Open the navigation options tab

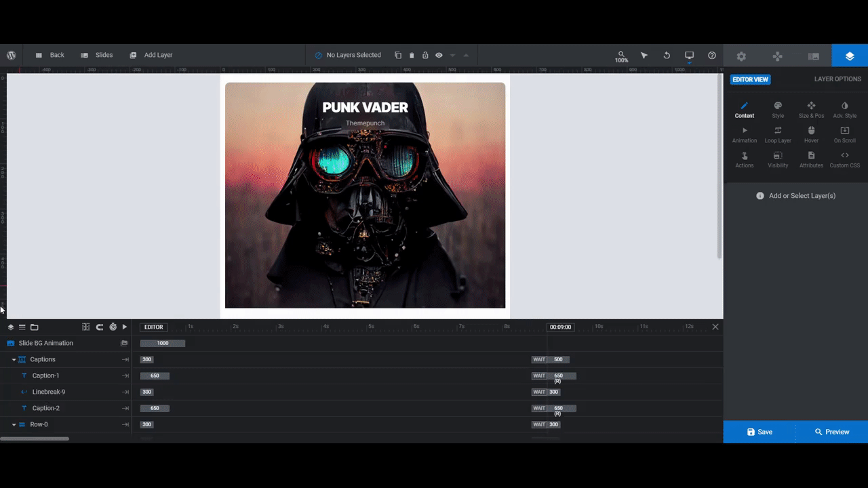click(778, 56)
